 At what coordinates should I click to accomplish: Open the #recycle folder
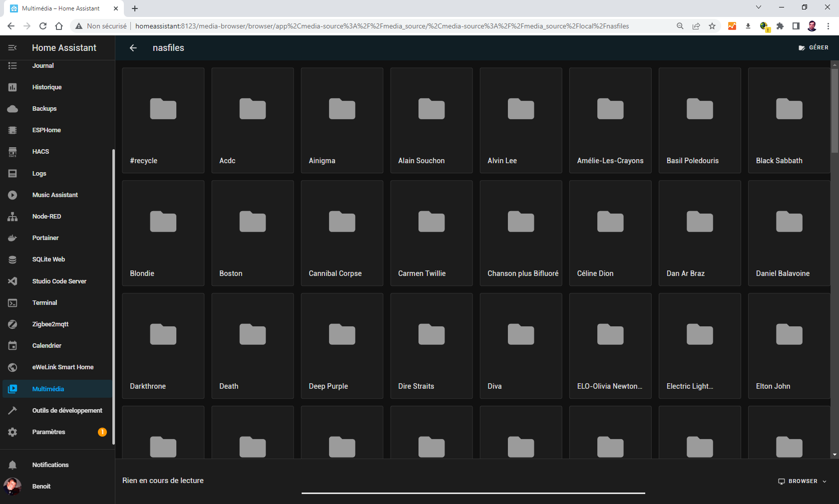click(x=163, y=120)
